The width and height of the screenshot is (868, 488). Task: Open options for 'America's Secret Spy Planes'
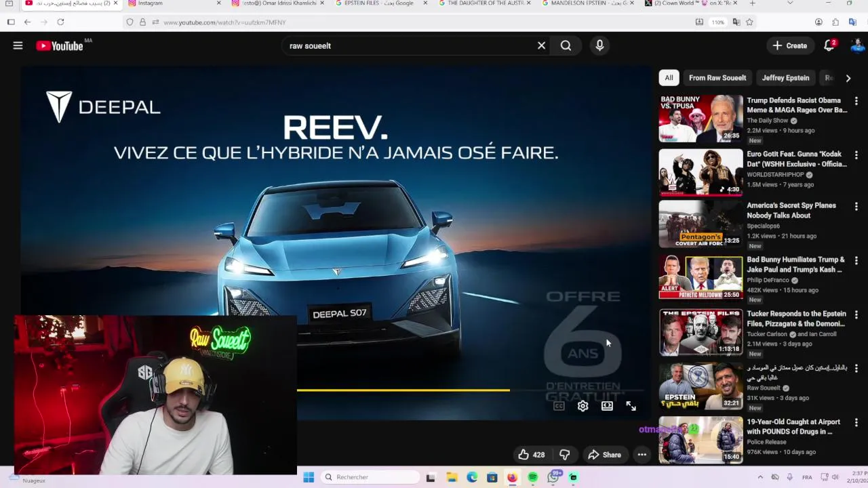coord(856,206)
